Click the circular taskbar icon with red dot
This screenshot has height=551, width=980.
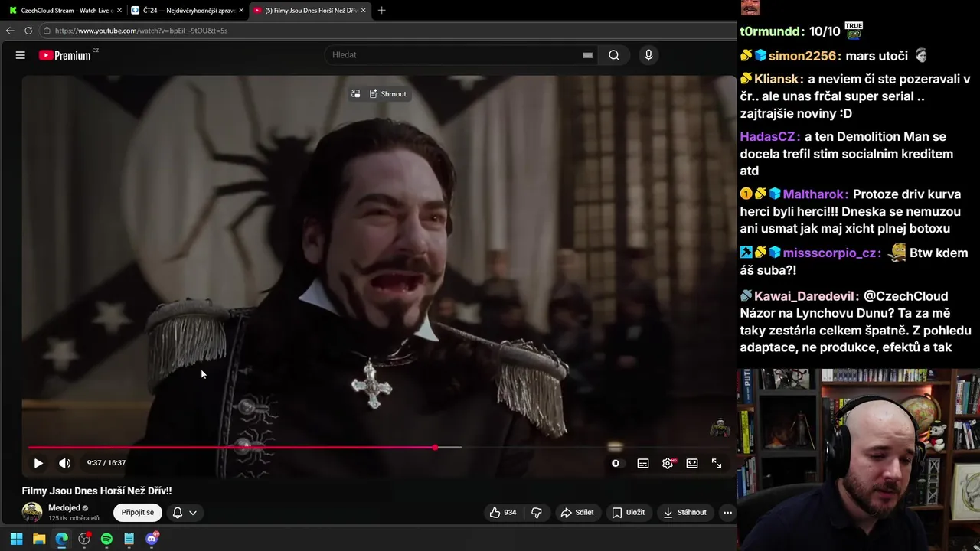[84, 539]
